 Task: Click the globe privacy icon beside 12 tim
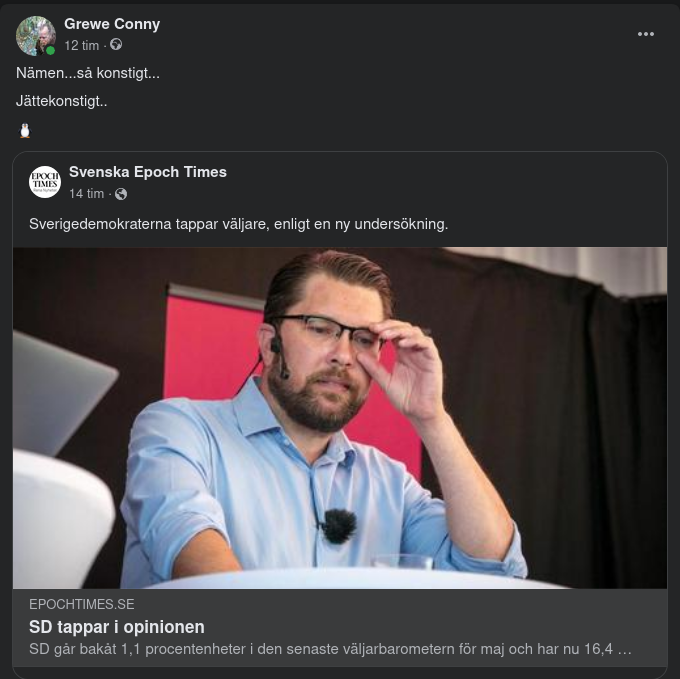(x=116, y=45)
